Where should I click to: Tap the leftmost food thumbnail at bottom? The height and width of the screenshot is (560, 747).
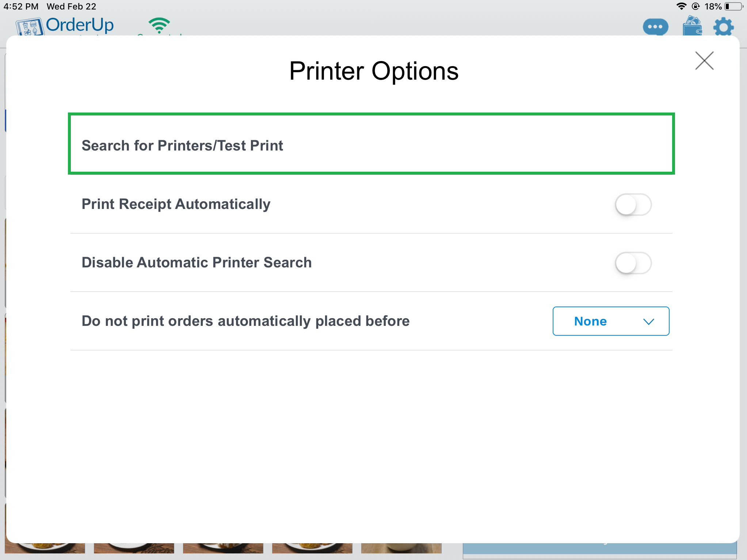coord(45,548)
